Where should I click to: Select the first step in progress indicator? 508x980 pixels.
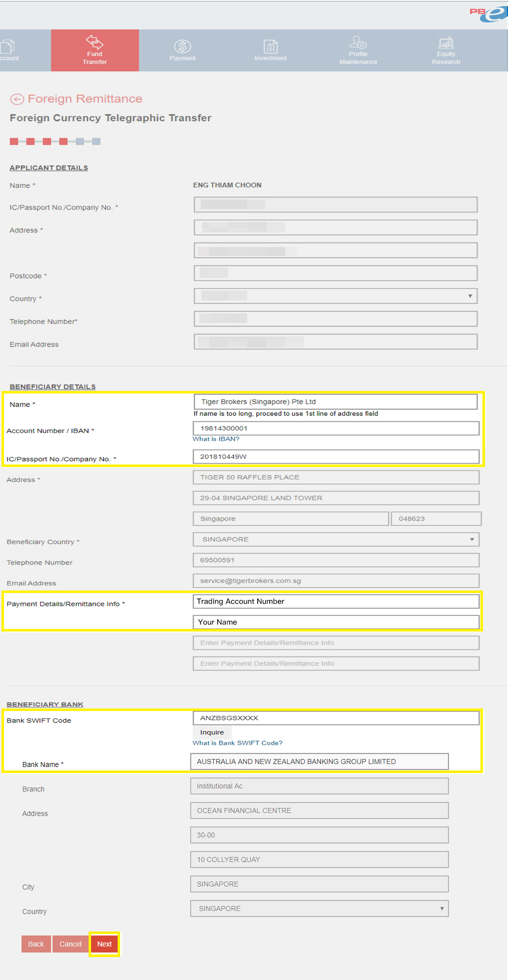[14, 141]
